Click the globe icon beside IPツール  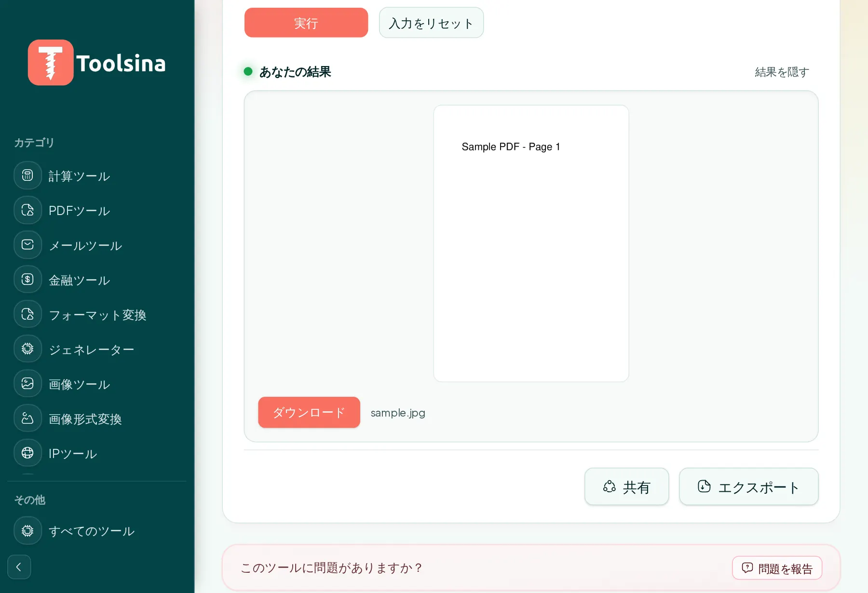point(27,453)
